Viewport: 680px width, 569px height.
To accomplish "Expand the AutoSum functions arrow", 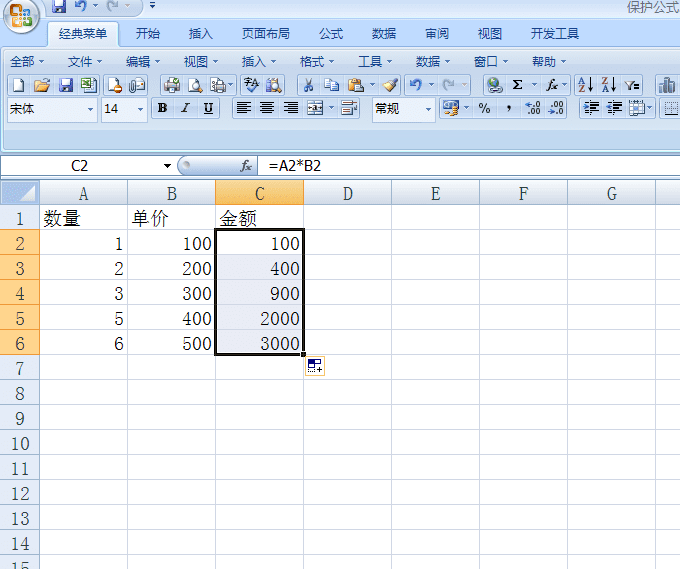I will pyautogui.click(x=534, y=85).
